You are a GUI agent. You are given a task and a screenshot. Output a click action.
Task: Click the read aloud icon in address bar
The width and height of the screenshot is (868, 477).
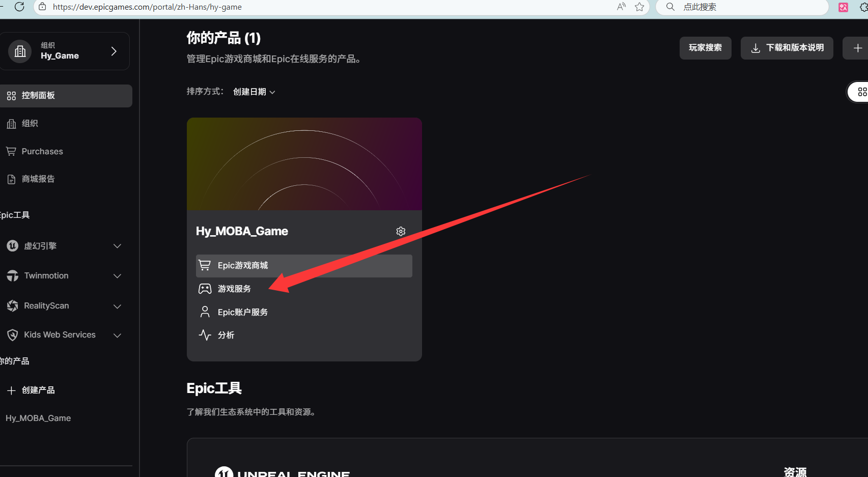tap(621, 7)
